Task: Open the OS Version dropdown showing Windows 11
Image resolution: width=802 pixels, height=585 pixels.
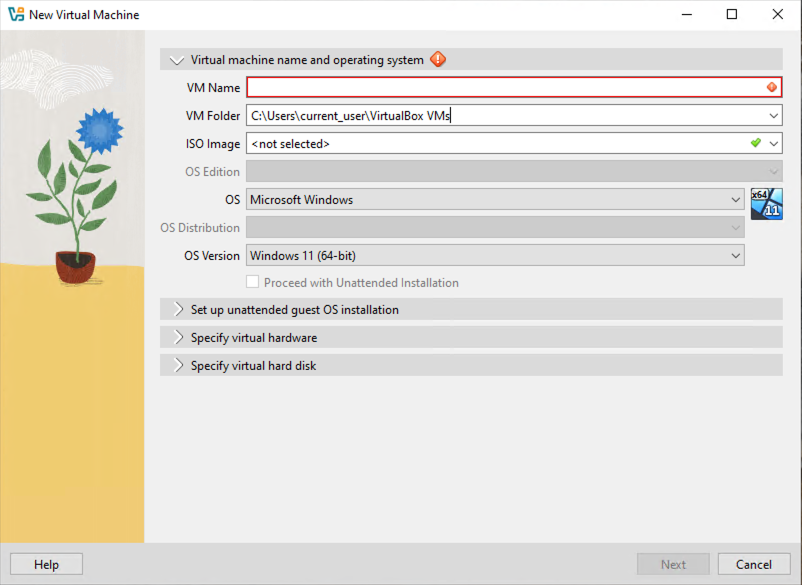Action: 495,256
